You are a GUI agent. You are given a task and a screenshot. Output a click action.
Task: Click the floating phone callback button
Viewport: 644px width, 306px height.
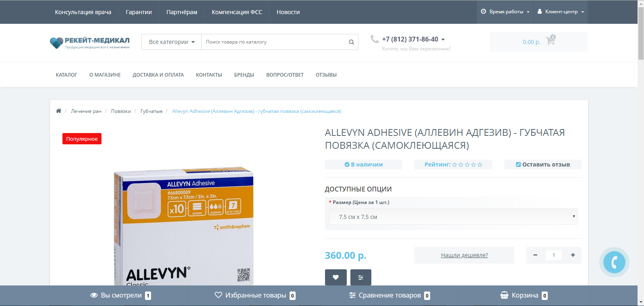[x=614, y=262]
